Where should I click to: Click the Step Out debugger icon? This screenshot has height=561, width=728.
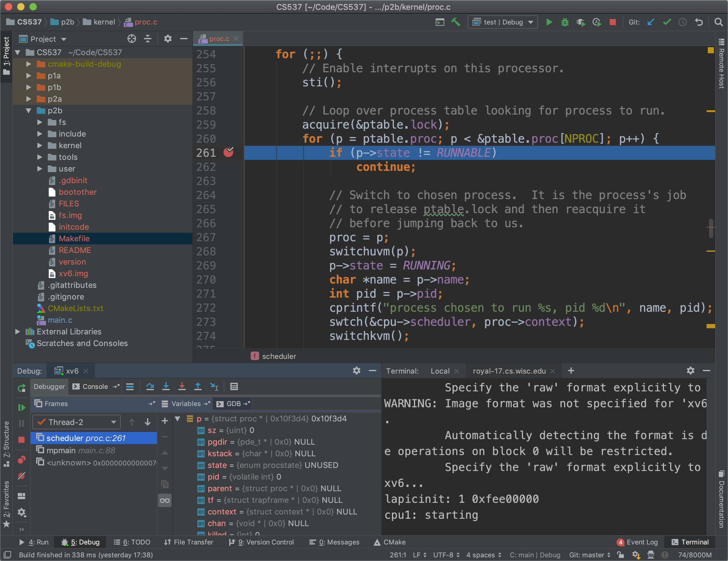(x=198, y=386)
